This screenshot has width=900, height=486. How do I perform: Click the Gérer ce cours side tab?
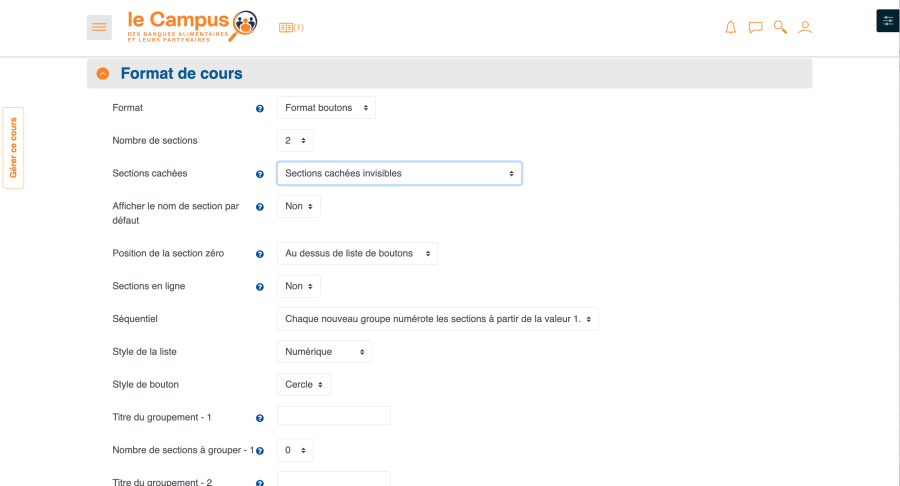coord(13,148)
